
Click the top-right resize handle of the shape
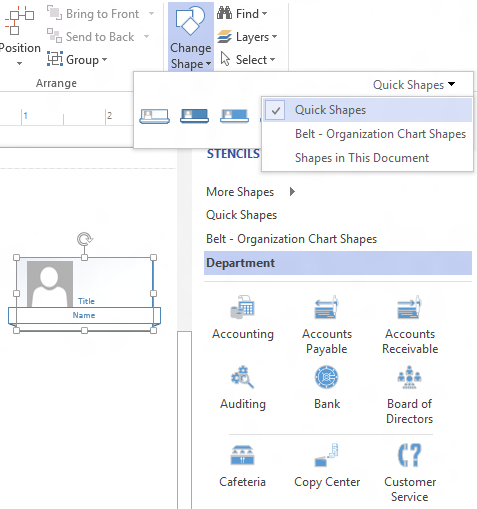click(x=153, y=257)
